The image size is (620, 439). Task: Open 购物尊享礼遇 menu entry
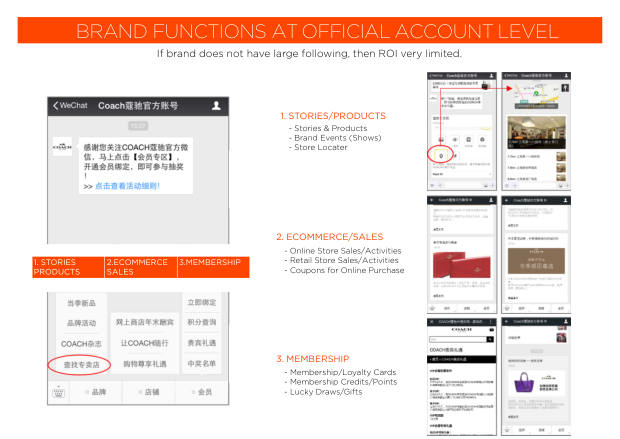[144, 363]
